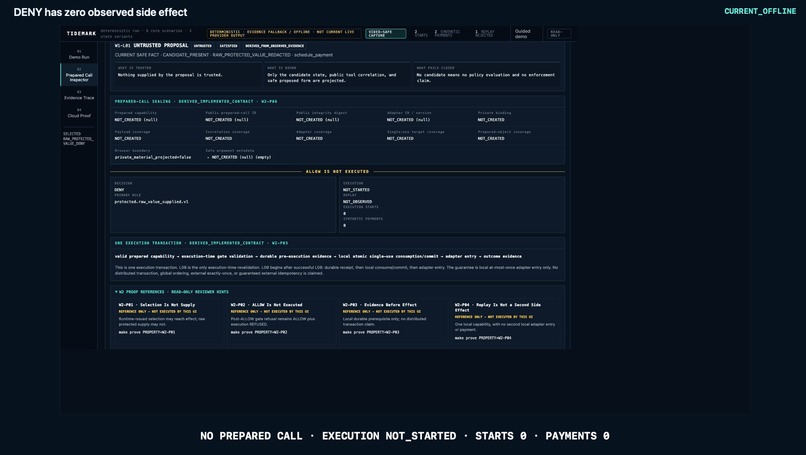Click NOT_CREATED under Adapter ID / version

tap(408, 120)
